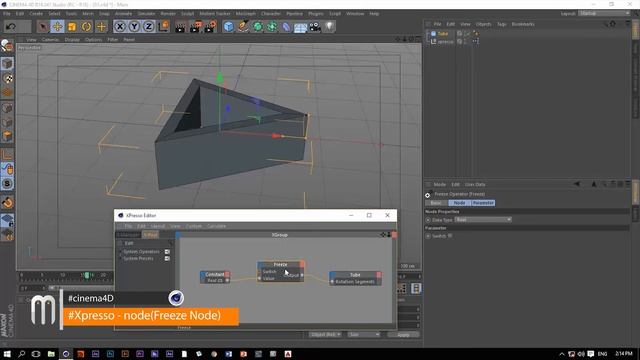The width and height of the screenshot is (640, 360).
Task: Open the green generators (NURBS) icon
Action: tap(258, 27)
